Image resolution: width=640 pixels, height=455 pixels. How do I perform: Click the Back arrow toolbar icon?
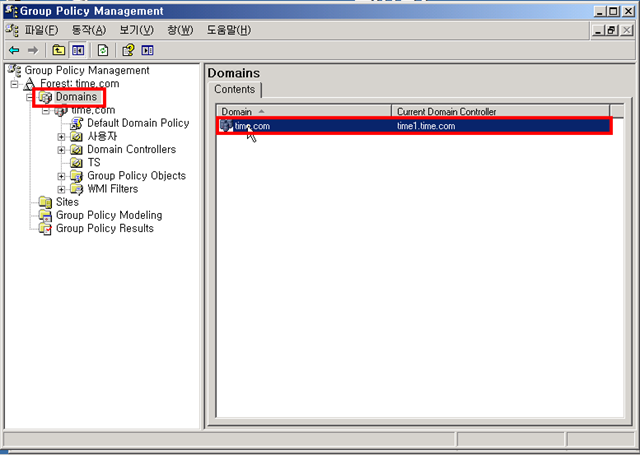point(14,50)
